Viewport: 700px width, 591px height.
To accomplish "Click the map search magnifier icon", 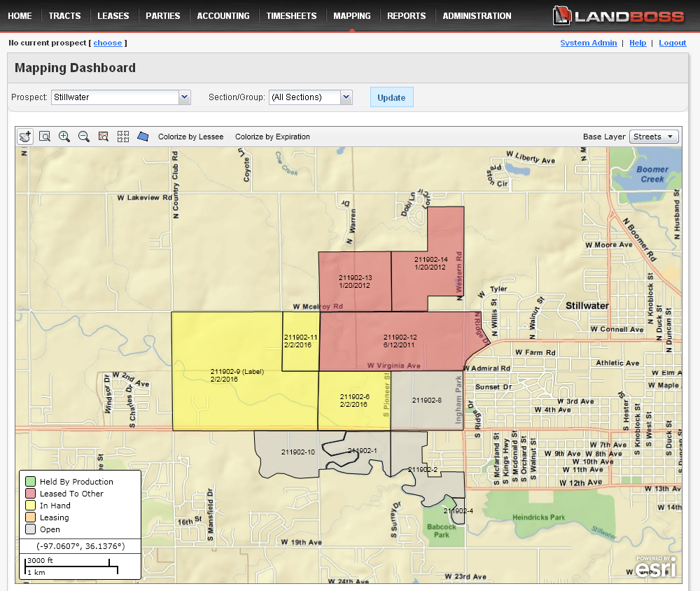I will (x=104, y=137).
